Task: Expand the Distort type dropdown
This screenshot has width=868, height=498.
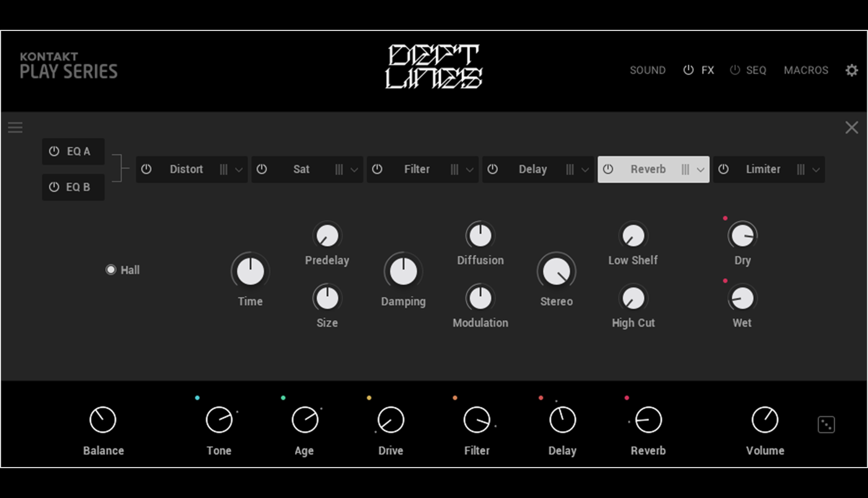Action: click(239, 170)
